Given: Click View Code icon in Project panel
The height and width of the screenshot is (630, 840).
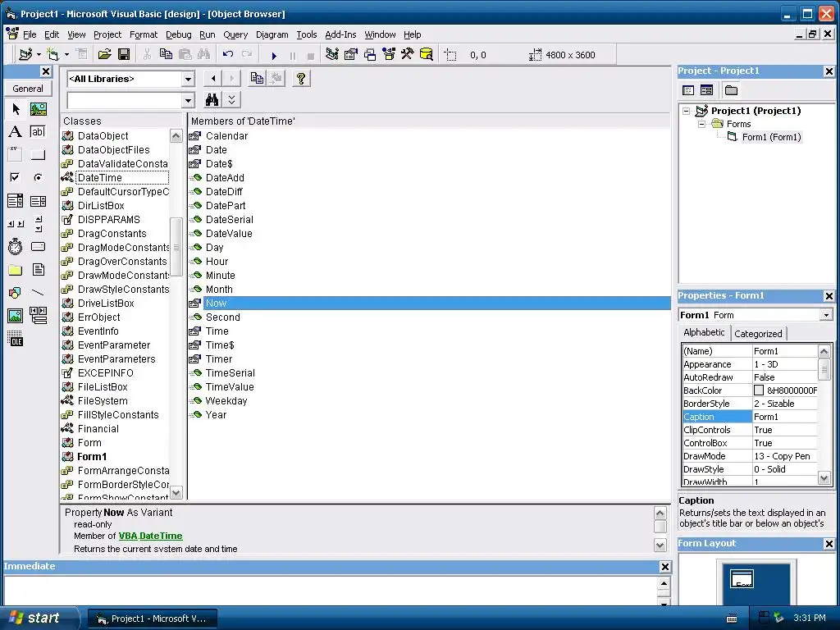Looking at the screenshot, I should pos(688,90).
